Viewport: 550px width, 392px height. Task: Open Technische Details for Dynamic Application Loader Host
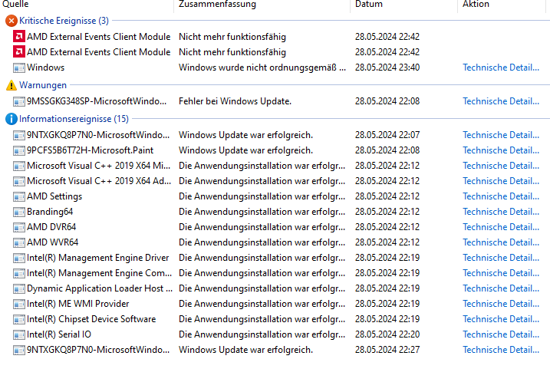[x=501, y=288]
